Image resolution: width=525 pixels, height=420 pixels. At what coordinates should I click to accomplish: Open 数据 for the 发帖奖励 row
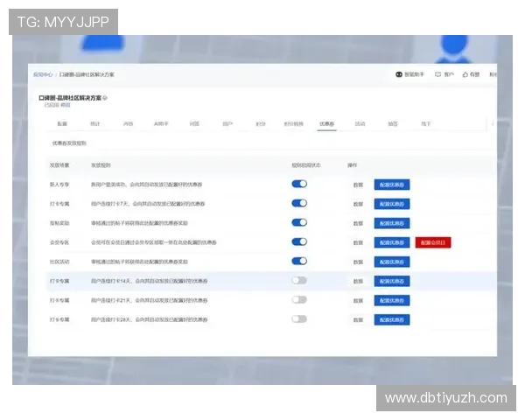[x=358, y=223]
